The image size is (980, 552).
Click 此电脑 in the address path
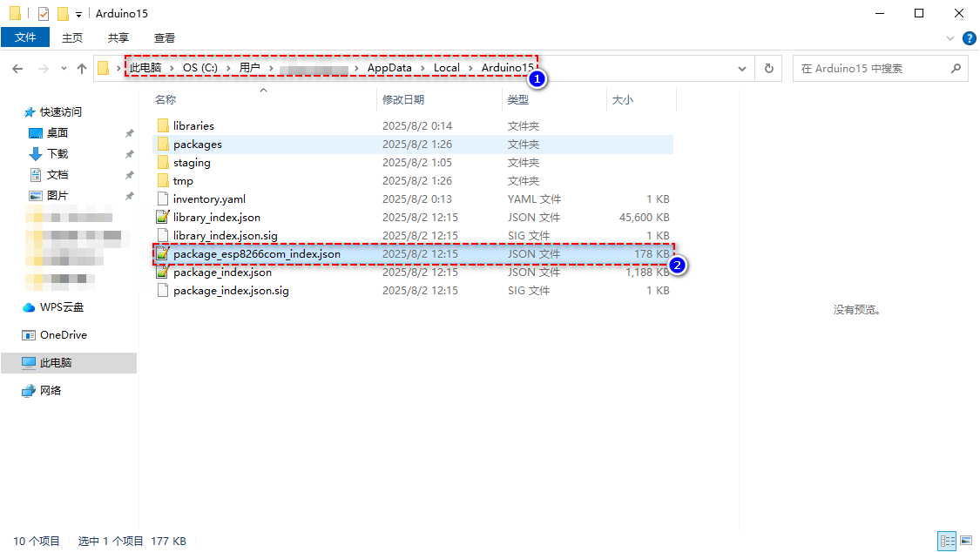coord(145,67)
